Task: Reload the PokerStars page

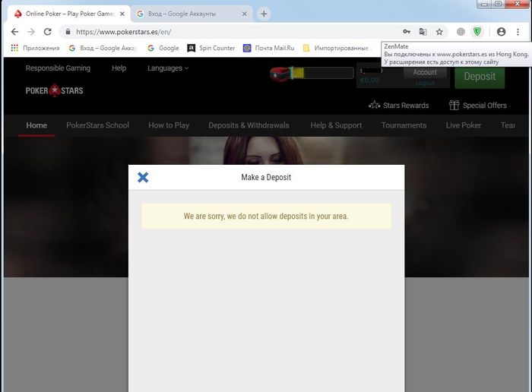Action: click(x=47, y=32)
